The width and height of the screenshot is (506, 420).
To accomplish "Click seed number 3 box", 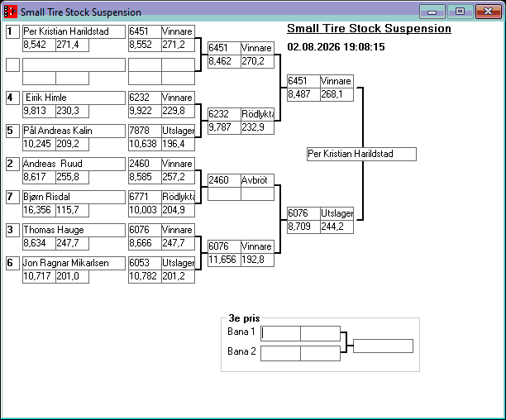I will pyautogui.click(x=13, y=230).
